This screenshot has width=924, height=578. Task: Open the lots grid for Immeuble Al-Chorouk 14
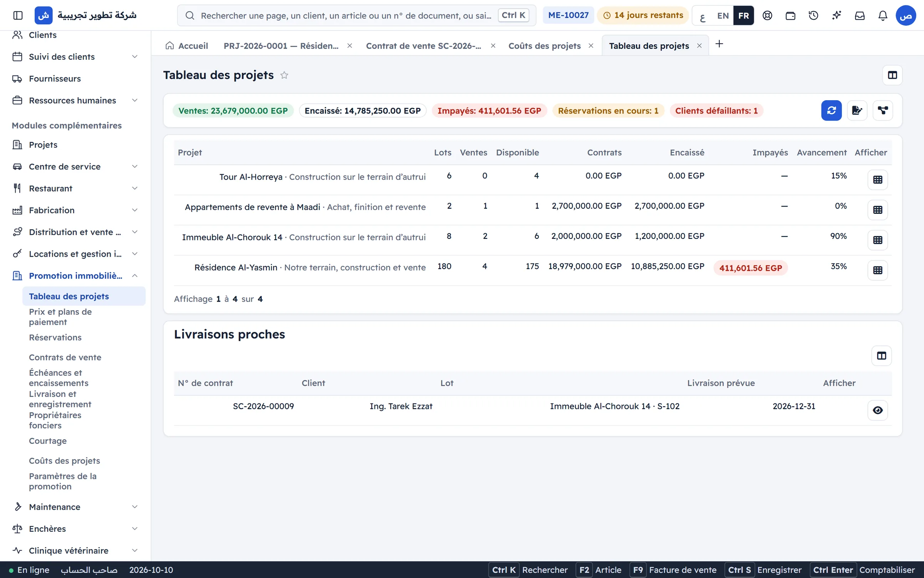coord(877,240)
